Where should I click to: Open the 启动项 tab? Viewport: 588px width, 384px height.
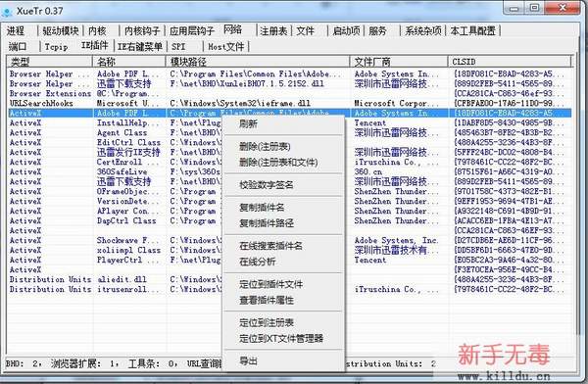click(x=346, y=30)
